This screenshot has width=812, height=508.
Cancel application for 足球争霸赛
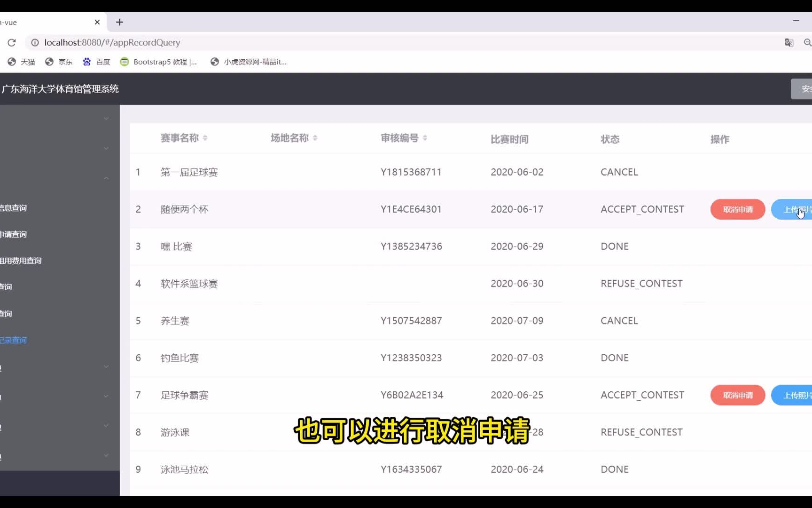pyautogui.click(x=738, y=395)
